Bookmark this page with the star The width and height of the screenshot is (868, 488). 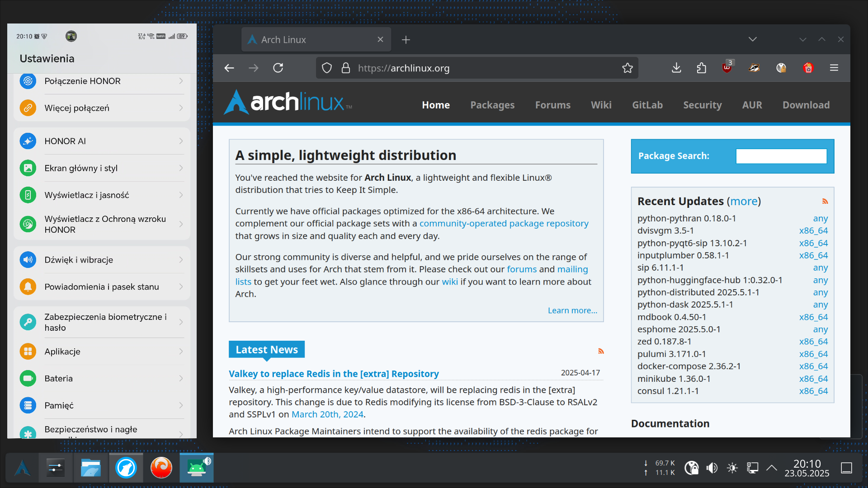tap(627, 68)
